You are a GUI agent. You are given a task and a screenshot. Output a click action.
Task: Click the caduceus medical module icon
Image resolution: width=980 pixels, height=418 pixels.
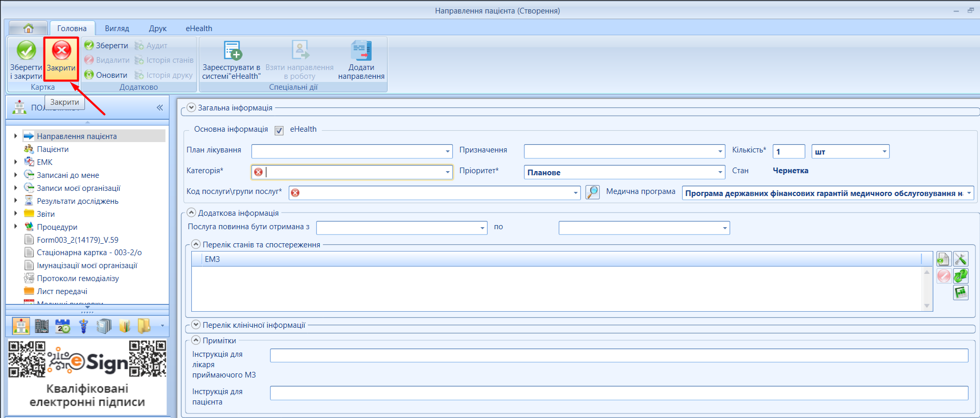pyautogui.click(x=83, y=326)
